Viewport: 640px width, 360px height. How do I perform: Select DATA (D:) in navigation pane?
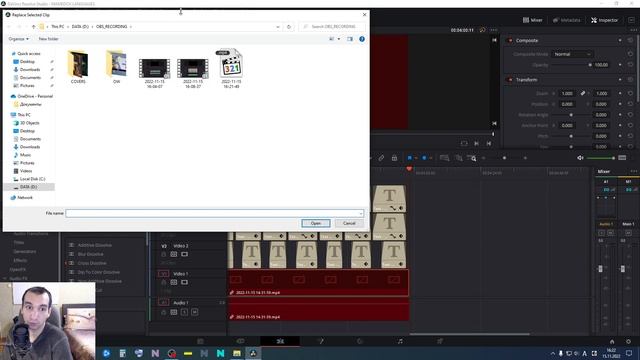pos(28,187)
